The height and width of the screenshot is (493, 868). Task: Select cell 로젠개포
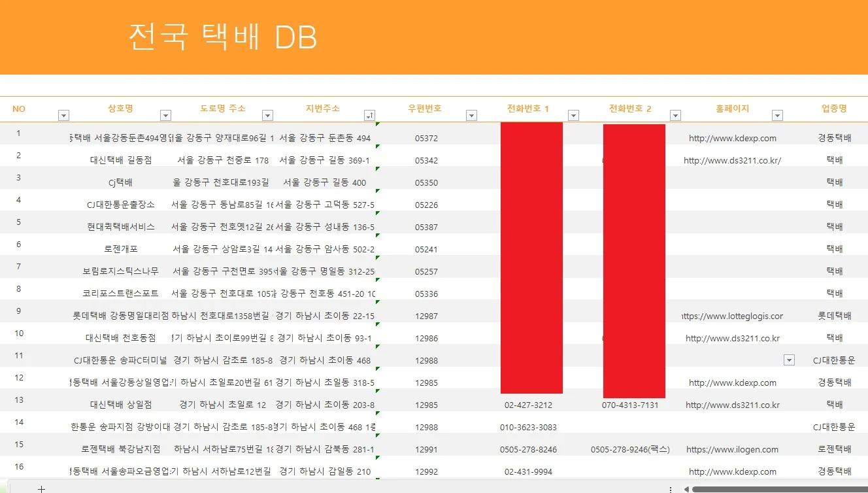tap(120, 250)
